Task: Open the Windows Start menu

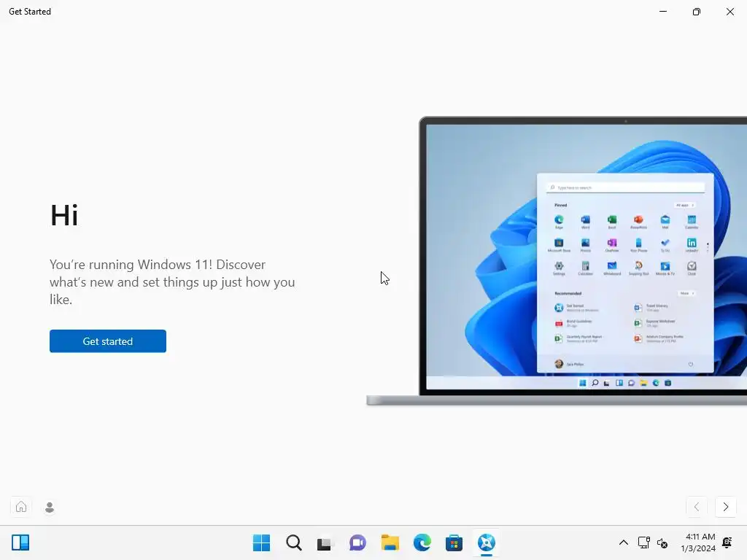Action: (x=262, y=542)
